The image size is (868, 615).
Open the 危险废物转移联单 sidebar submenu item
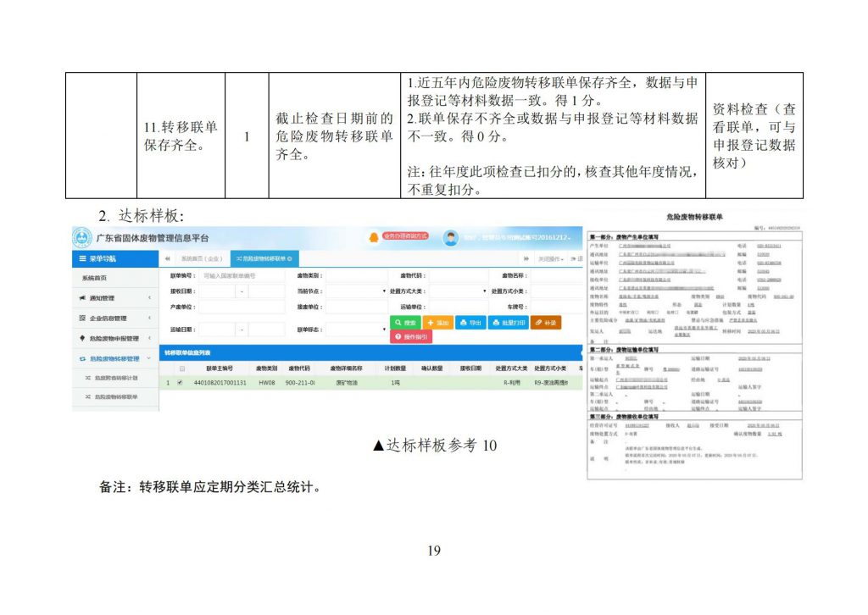click(115, 397)
